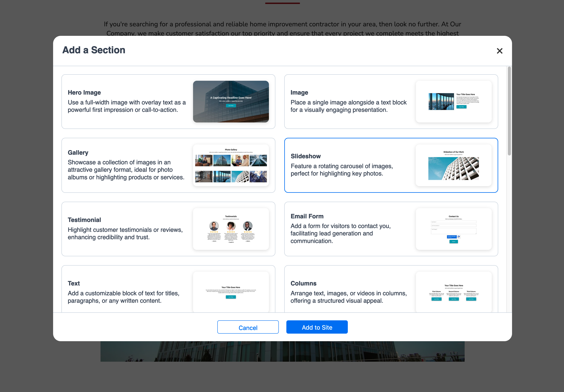The width and height of the screenshot is (564, 392).
Task: Click the 'Add a customizable block of text' description
Action: tap(124, 297)
